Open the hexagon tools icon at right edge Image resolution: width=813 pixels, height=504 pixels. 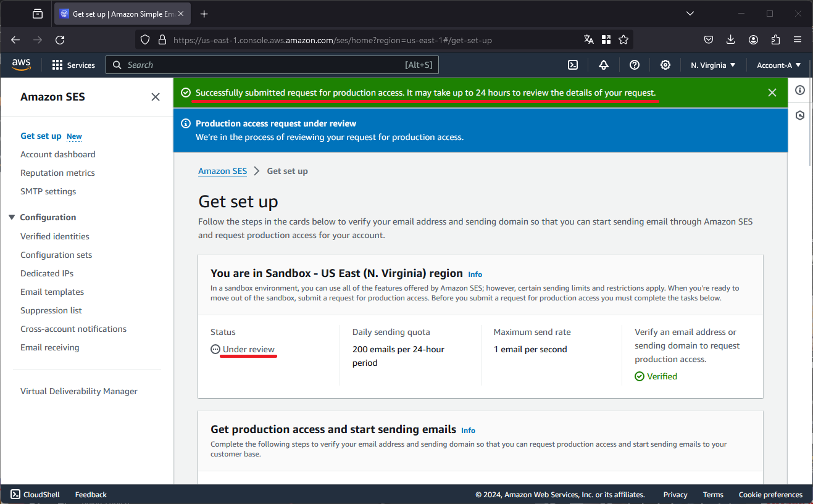pyautogui.click(x=800, y=115)
